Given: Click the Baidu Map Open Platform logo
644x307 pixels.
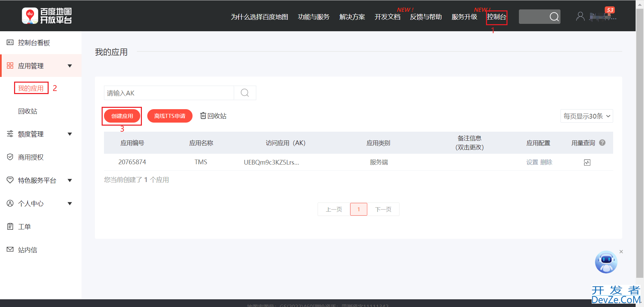Looking at the screenshot, I should [x=47, y=16].
